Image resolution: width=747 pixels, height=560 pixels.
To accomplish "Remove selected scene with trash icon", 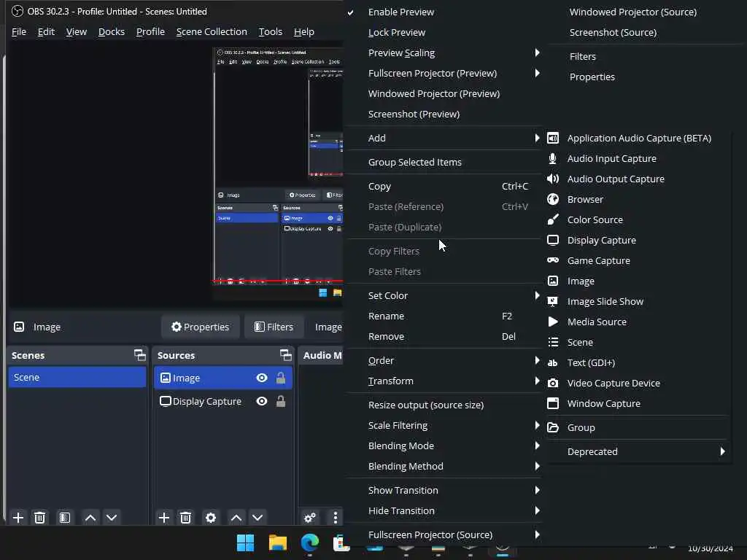I will point(40,518).
